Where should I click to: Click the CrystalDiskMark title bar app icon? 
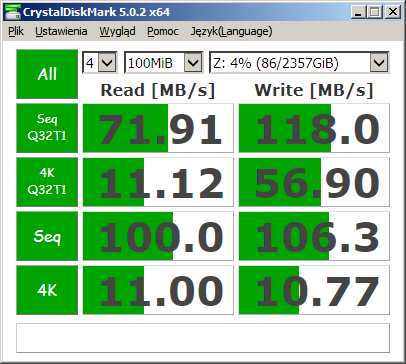[x=12, y=12]
